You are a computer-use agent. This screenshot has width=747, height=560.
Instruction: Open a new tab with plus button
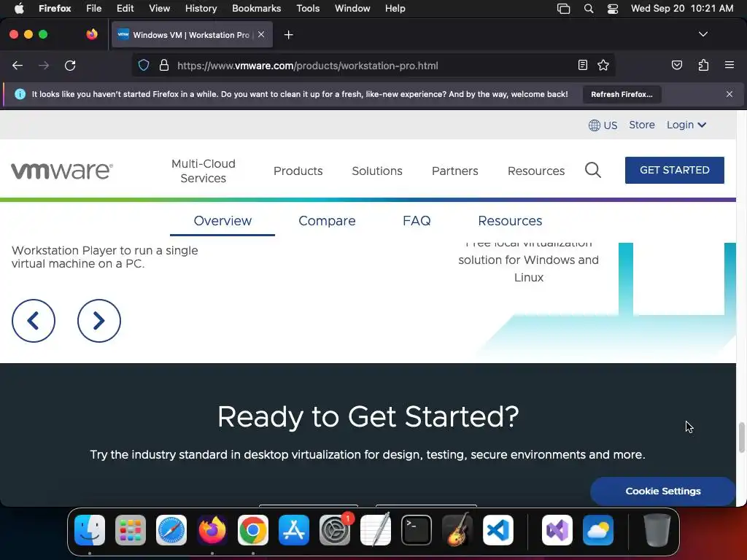288,35
